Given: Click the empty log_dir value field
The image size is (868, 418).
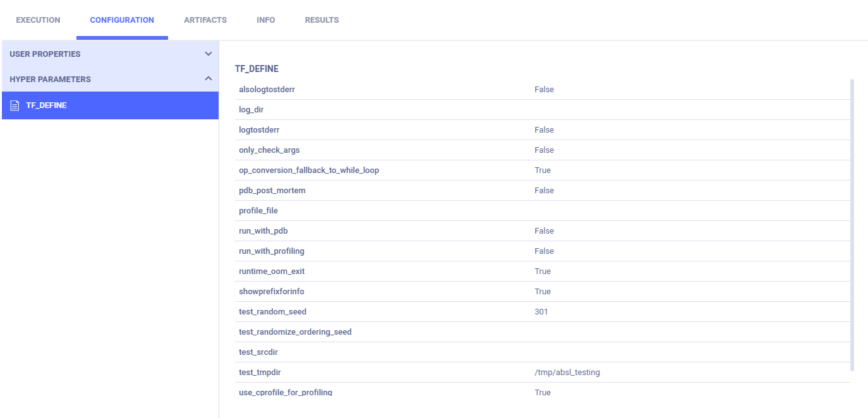Looking at the screenshot, I should click(632, 110).
